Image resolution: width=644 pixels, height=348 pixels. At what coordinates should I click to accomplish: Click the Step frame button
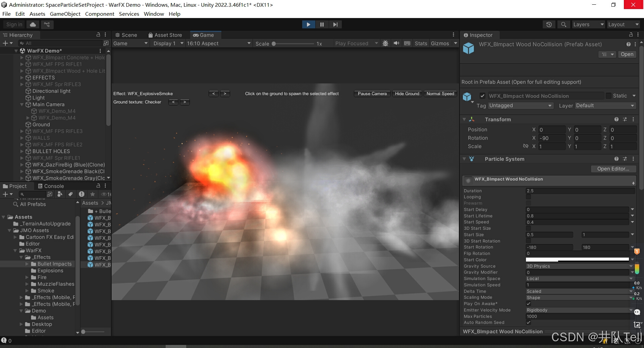(335, 24)
